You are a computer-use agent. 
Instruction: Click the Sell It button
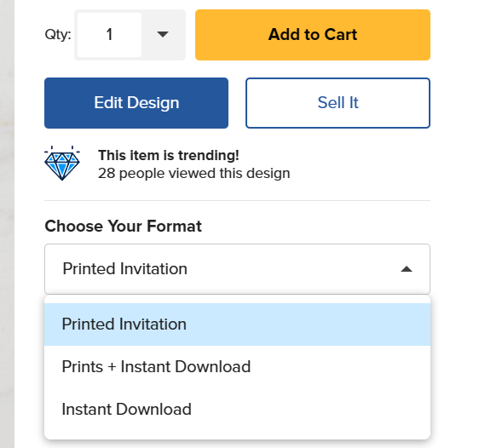point(338,103)
